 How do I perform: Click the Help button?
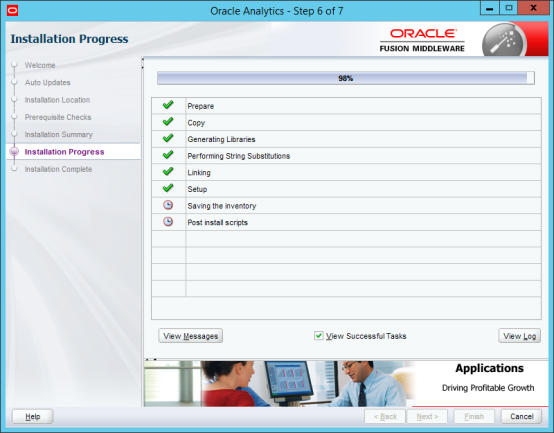[x=33, y=416]
